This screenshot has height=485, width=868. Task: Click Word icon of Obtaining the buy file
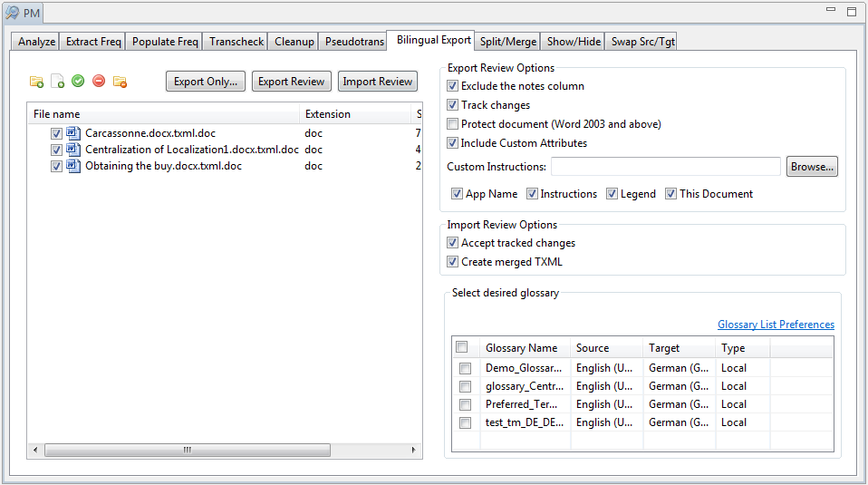click(74, 166)
